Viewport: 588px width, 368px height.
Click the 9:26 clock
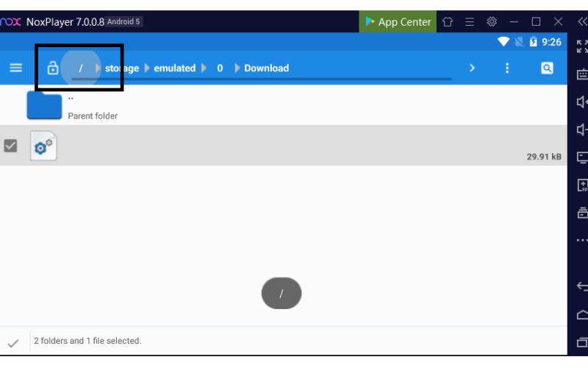[552, 42]
